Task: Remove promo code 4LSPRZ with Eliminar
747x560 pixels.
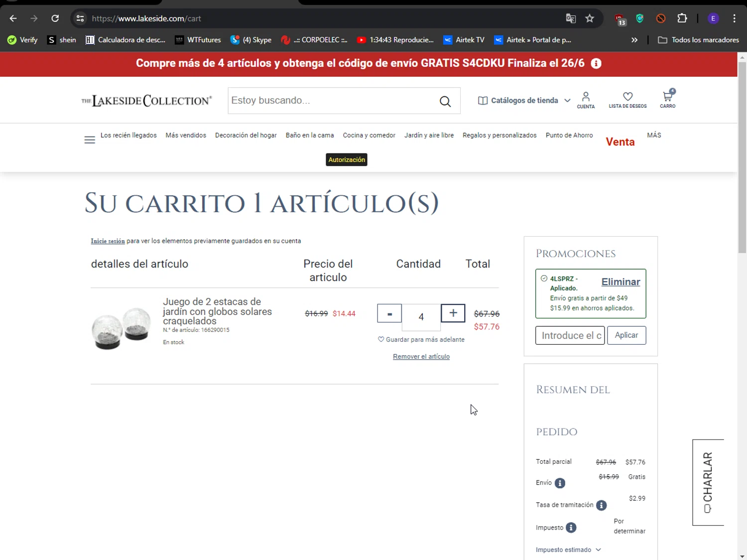Action: point(621,282)
